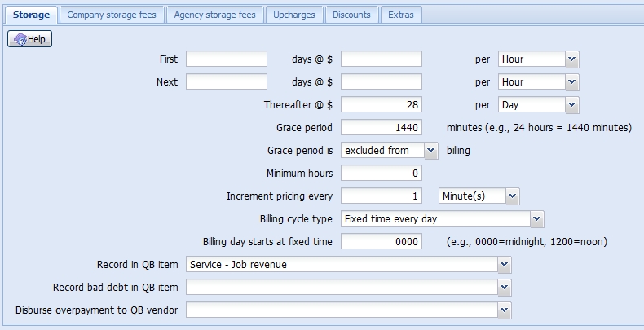
Task: Expand the First row per-Hour dropdown
Action: point(571,59)
